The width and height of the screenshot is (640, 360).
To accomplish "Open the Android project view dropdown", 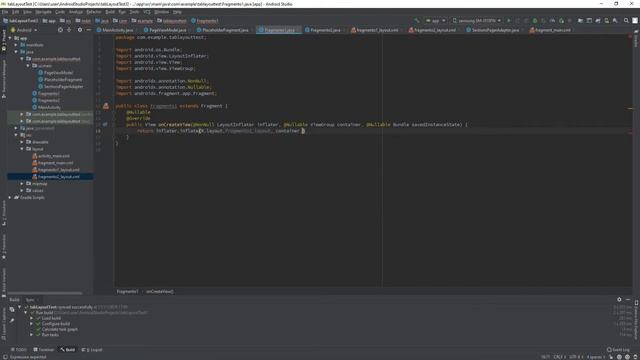I will click(24, 30).
